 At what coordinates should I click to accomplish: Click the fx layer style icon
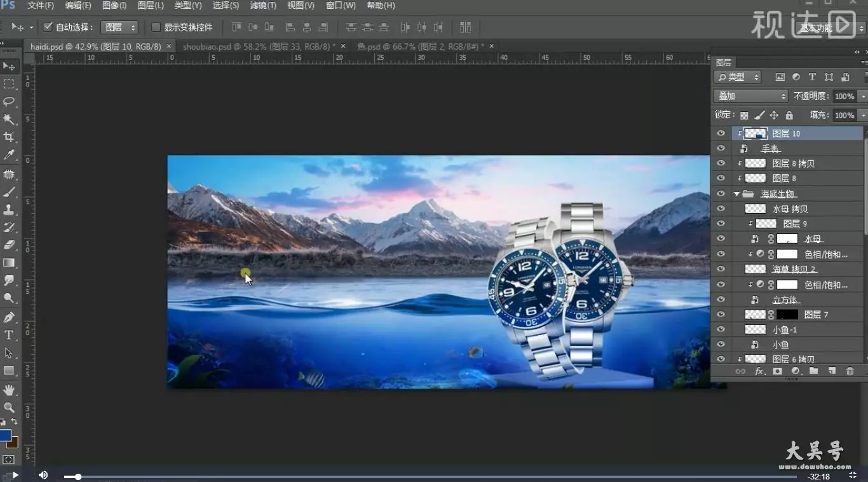759,371
